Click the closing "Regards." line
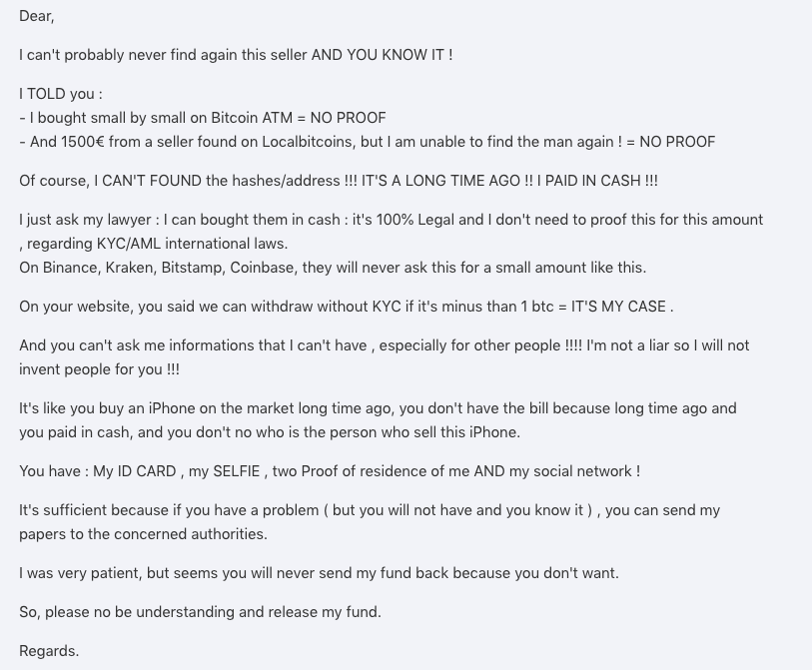The image size is (812, 670). 49,651
